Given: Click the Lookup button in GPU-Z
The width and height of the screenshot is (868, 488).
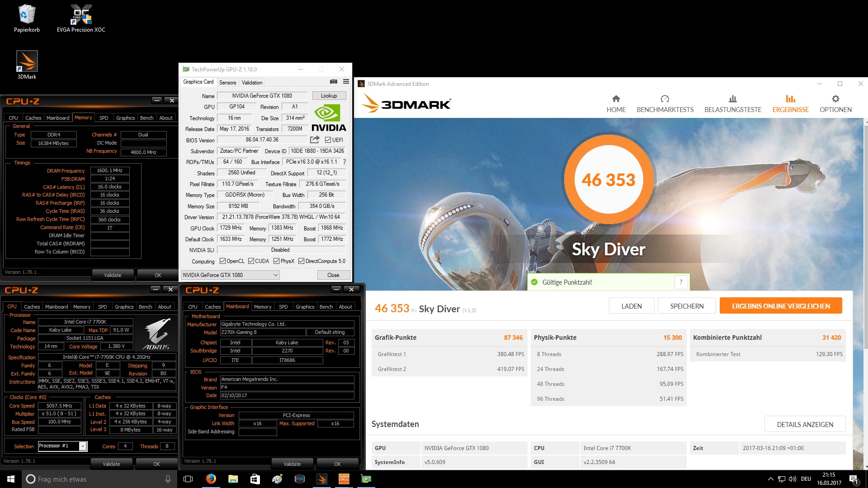Looking at the screenshot, I should (x=329, y=96).
